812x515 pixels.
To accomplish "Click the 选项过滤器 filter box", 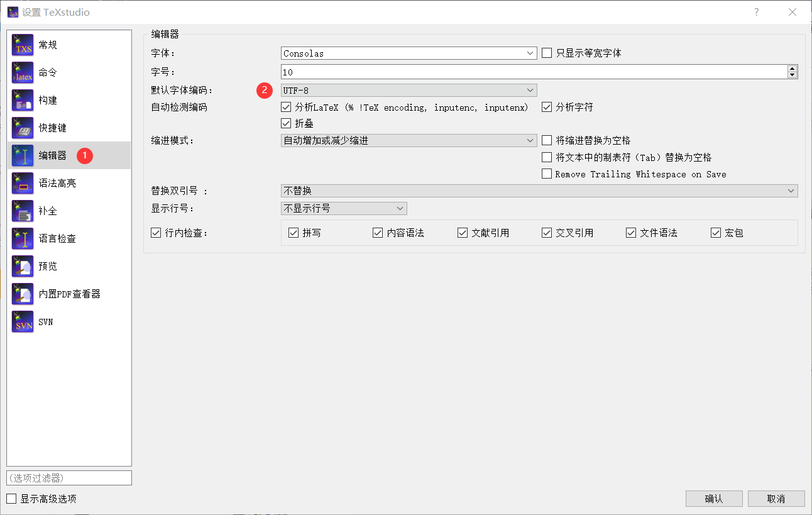I will pos(69,478).
